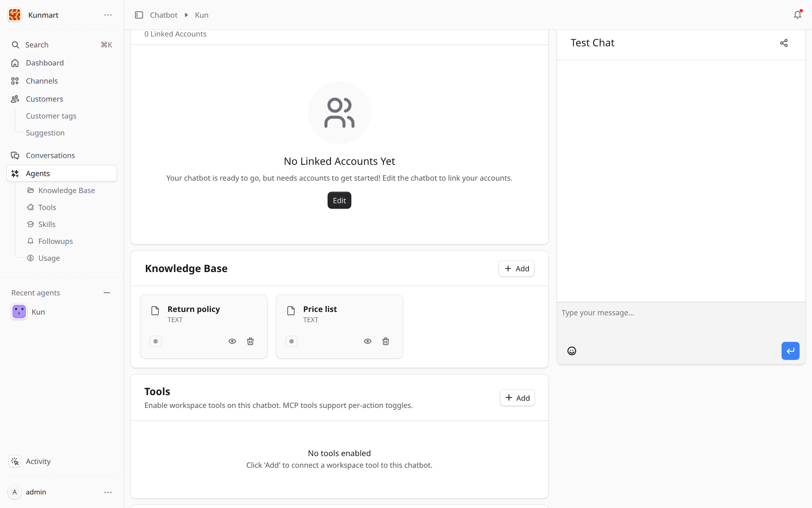
Task: Open Conversations
Action: click(x=62, y=155)
